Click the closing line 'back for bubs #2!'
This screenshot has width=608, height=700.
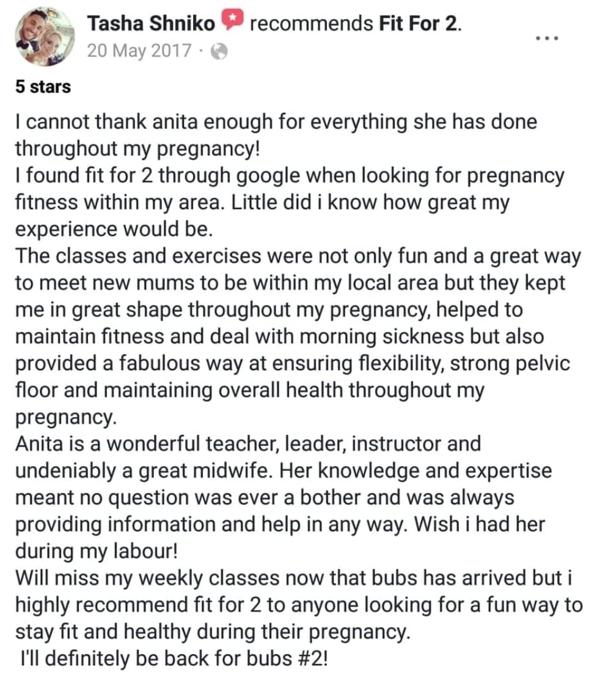174,659
